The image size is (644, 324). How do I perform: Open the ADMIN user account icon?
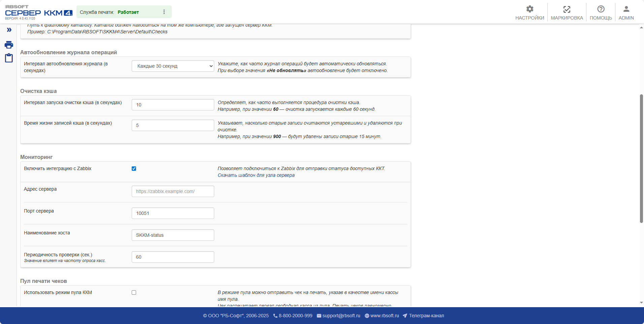(626, 9)
